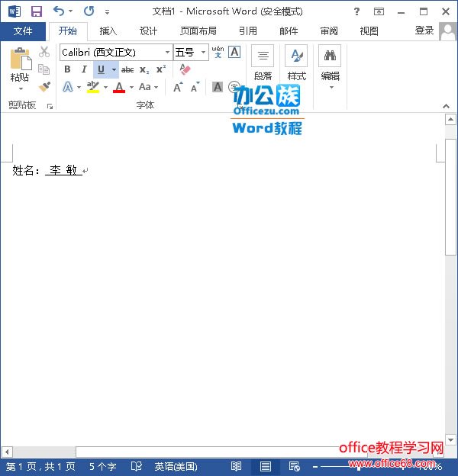Apply red font color
This screenshot has height=476, width=458.
tap(119, 87)
